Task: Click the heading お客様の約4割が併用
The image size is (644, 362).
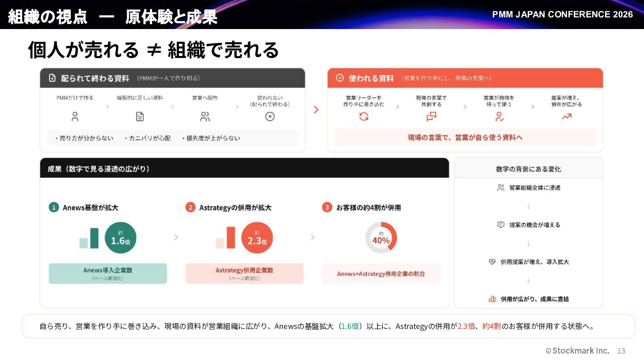Action: pyautogui.click(x=369, y=207)
